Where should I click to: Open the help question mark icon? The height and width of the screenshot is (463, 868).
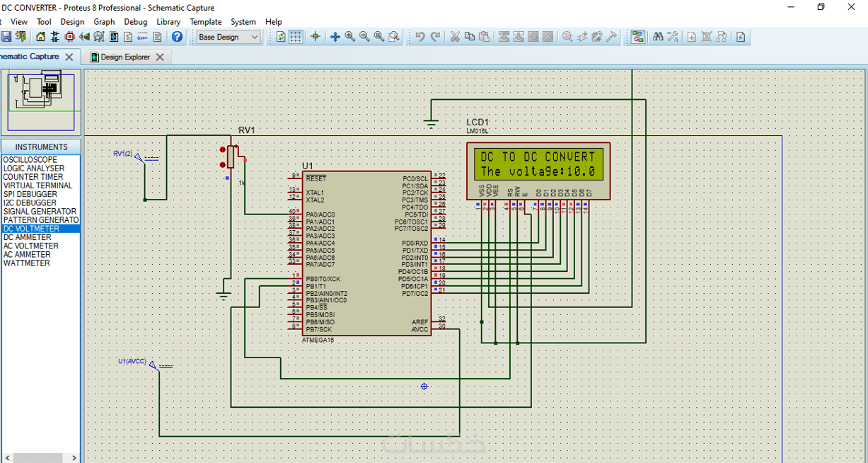click(x=177, y=37)
